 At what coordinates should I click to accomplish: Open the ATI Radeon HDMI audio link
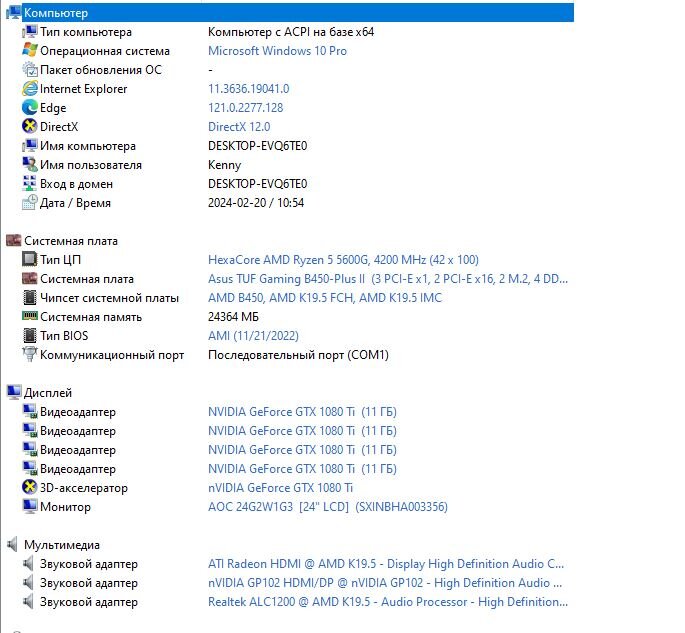(386, 564)
